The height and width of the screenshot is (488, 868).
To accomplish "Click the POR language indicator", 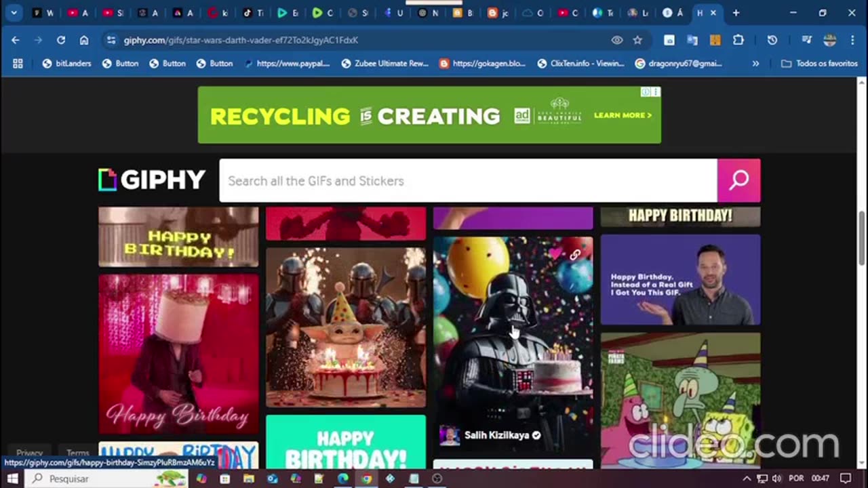I will (796, 479).
